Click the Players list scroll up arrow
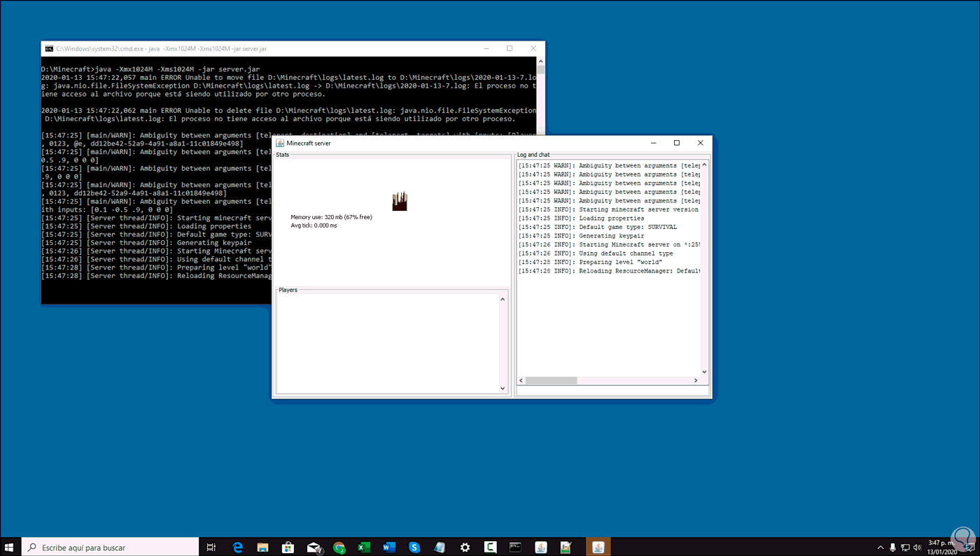This screenshot has width=980, height=556. pos(503,300)
